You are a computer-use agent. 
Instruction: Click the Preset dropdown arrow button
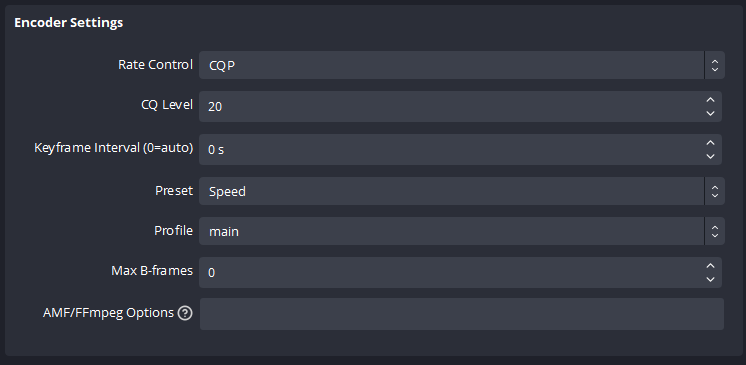click(715, 191)
